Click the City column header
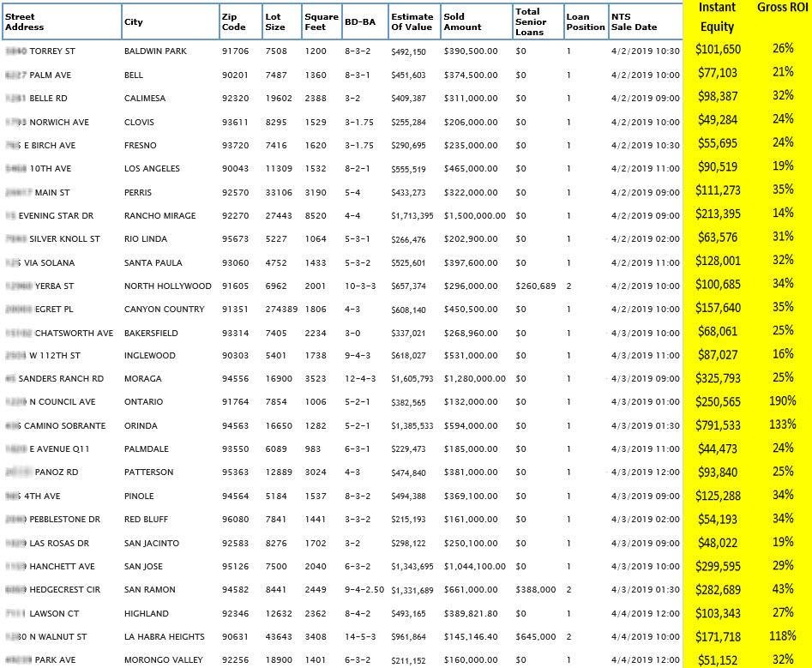The width and height of the screenshot is (812, 668). pos(171,21)
